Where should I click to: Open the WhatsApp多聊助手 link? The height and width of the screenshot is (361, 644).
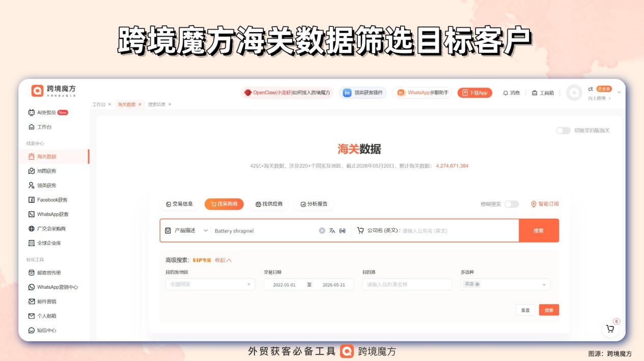pyautogui.click(x=423, y=93)
